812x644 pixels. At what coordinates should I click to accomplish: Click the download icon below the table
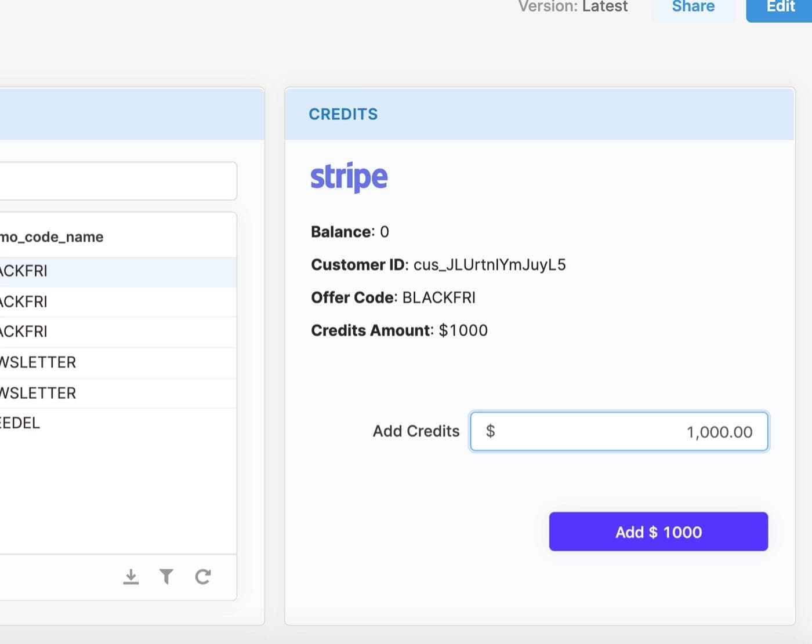pyautogui.click(x=131, y=577)
